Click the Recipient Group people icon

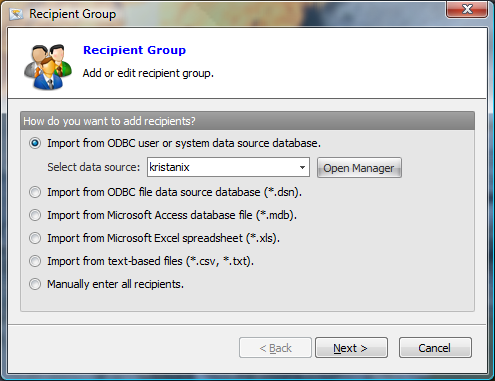(x=48, y=67)
